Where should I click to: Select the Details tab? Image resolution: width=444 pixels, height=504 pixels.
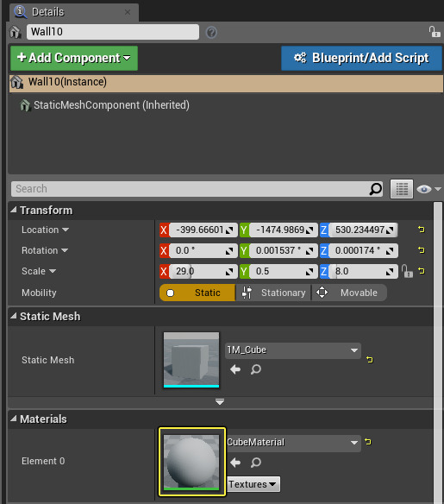tap(74, 12)
